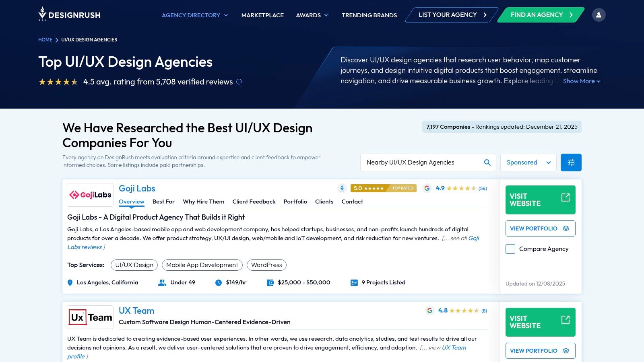
Task: View the Goji Labs portfolio
Action: click(x=541, y=228)
